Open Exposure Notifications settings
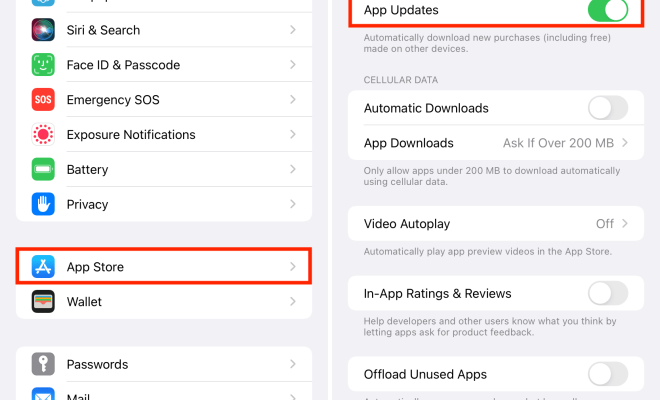This screenshot has width=660, height=400. pos(164,134)
